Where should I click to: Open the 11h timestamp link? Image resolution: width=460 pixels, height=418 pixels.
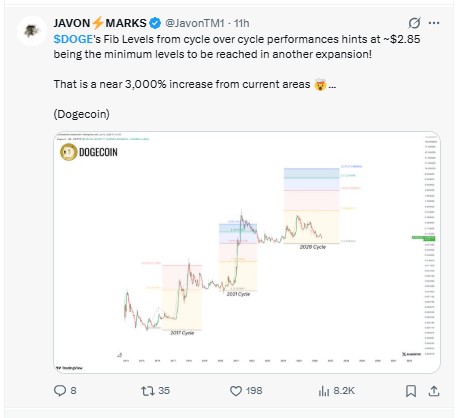click(x=242, y=23)
